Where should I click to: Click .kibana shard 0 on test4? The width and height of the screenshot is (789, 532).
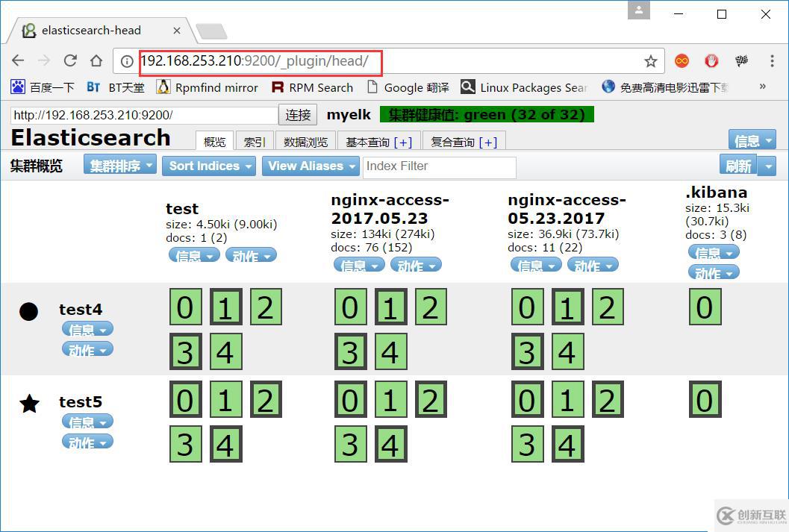coord(705,307)
